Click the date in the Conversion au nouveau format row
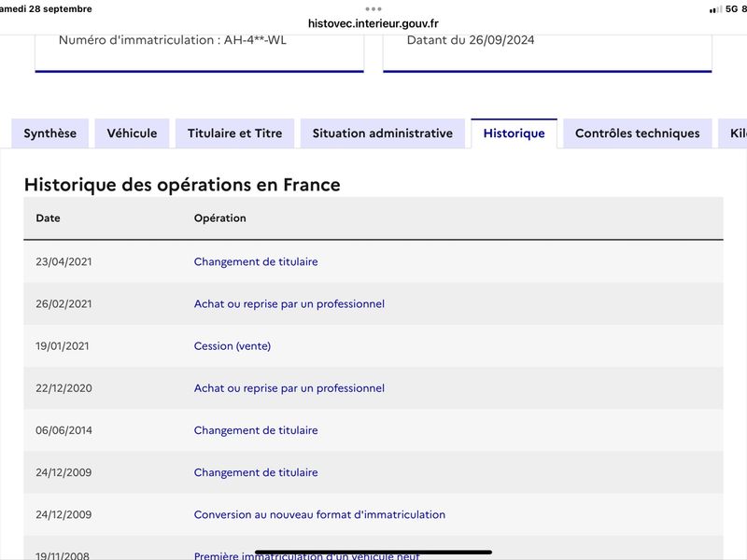 [x=63, y=514]
